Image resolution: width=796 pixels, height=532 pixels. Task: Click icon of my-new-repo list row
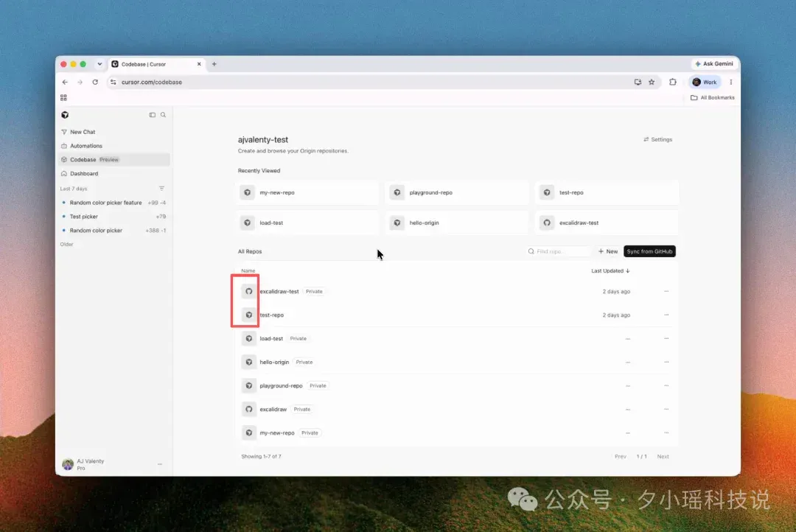point(249,433)
